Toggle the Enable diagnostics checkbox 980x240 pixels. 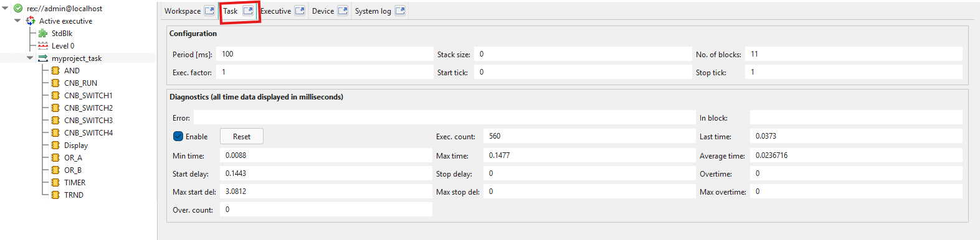(x=178, y=136)
